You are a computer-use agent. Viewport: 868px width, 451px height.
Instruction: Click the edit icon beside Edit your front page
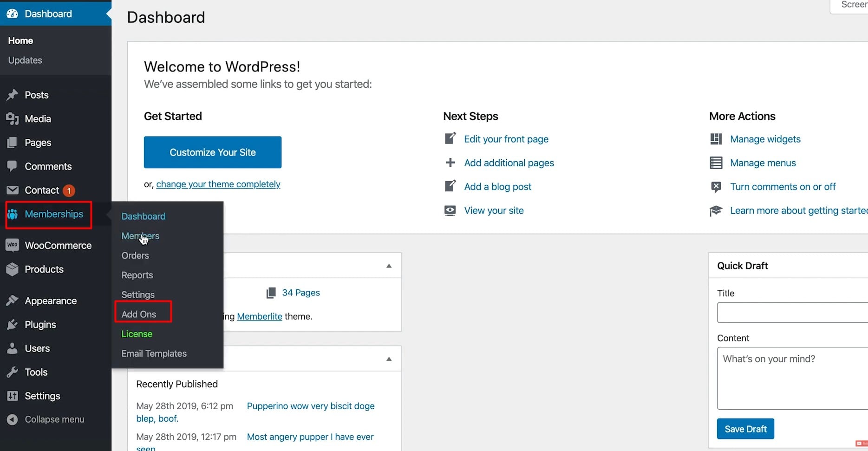[450, 138]
